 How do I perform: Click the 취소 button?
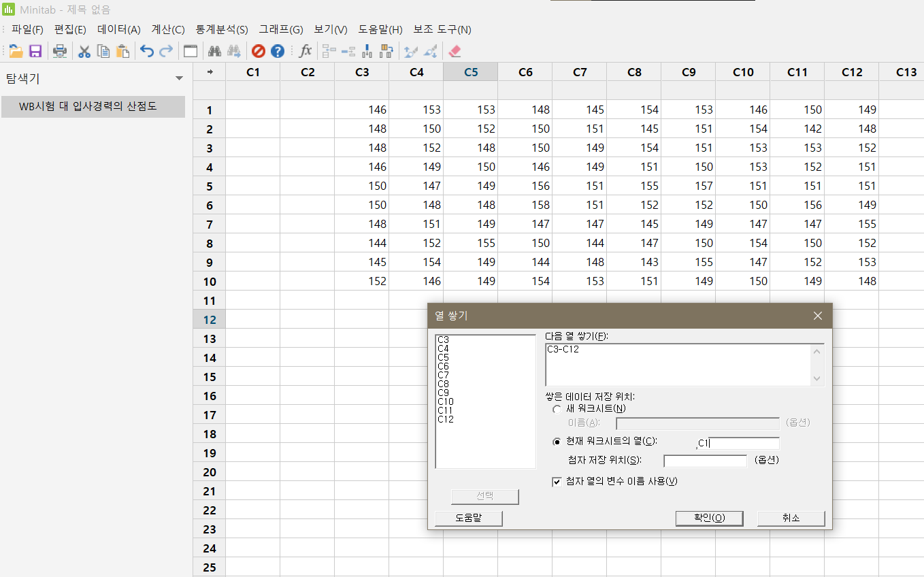(x=791, y=518)
